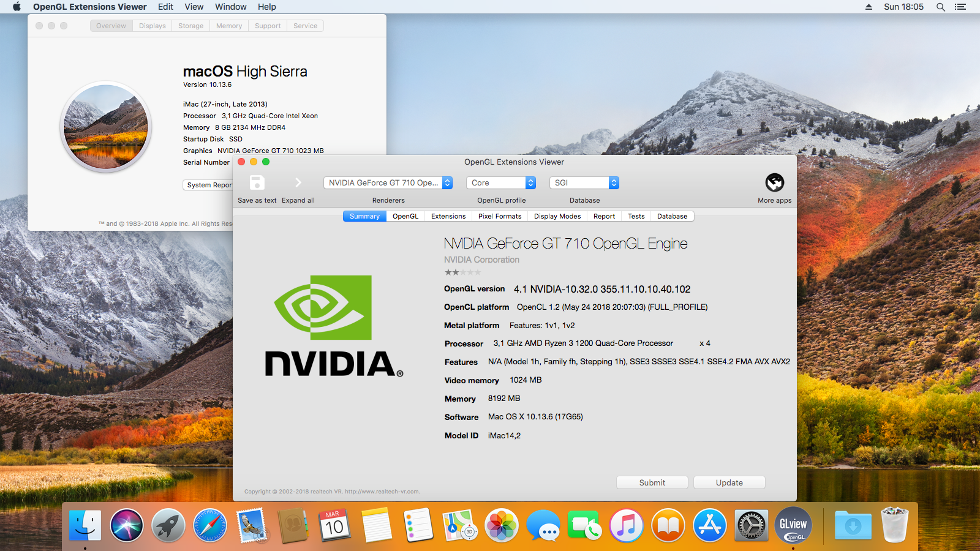Click the Model ID value iMac14,2

pyautogui.click(x=504, y=435)
